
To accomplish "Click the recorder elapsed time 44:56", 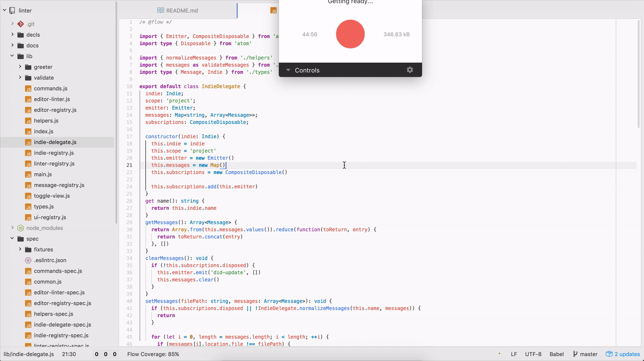I will tap(310, 34).
